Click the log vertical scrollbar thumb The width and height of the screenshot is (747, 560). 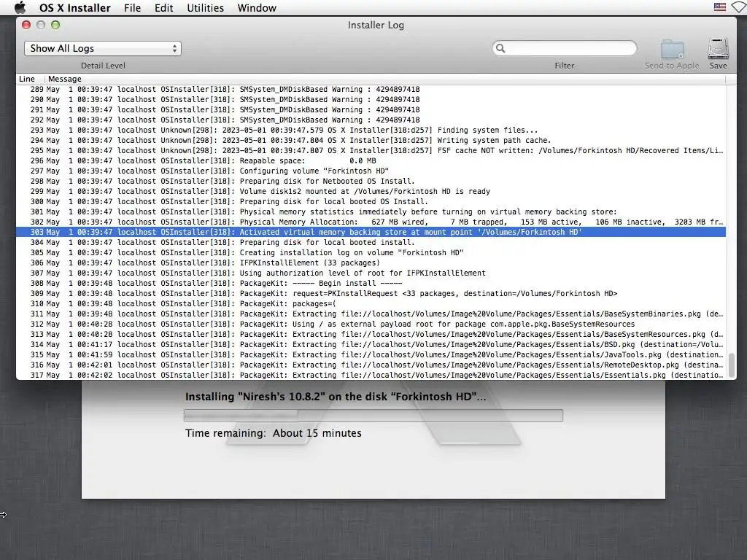coord(731,365)
